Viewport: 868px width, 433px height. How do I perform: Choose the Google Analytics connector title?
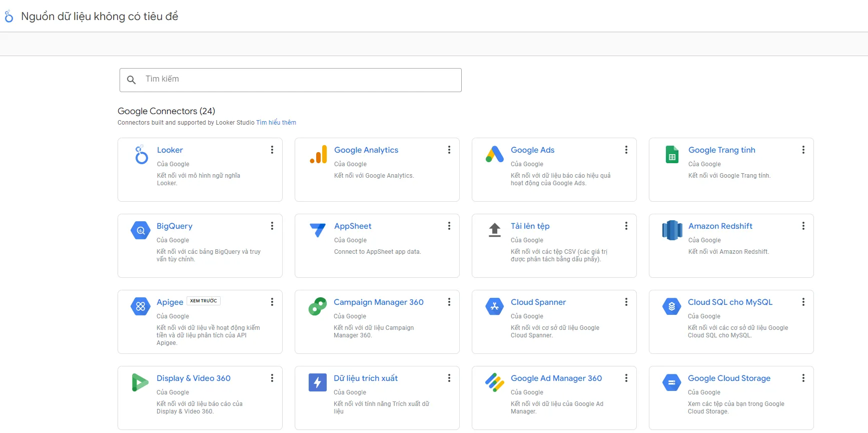(x=366, y=150)
